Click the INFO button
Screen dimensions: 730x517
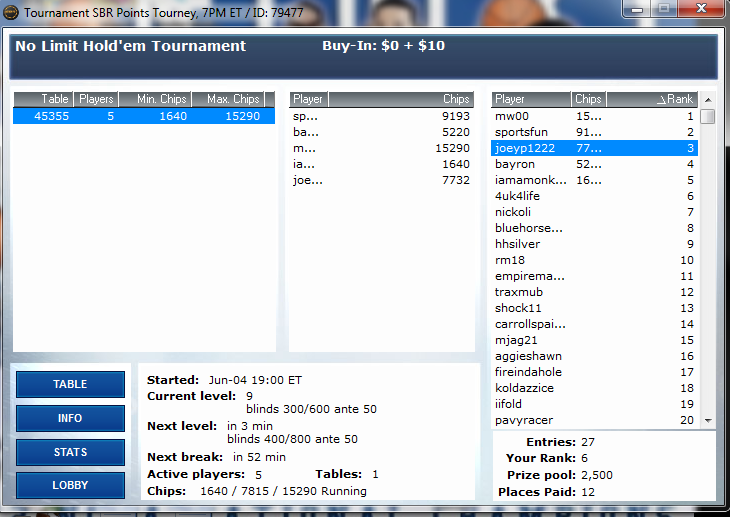(70, 418)
